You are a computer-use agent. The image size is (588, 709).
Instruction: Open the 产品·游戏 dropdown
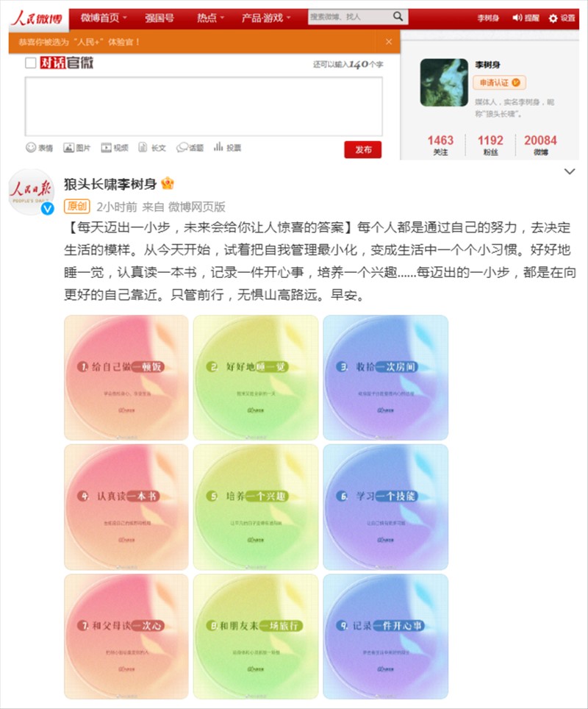[266, 18]
